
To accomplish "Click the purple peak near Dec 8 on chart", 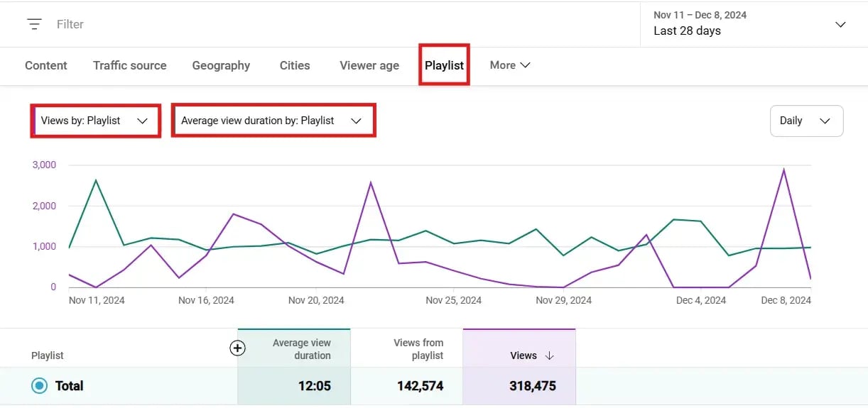I will tap(783, 170).
